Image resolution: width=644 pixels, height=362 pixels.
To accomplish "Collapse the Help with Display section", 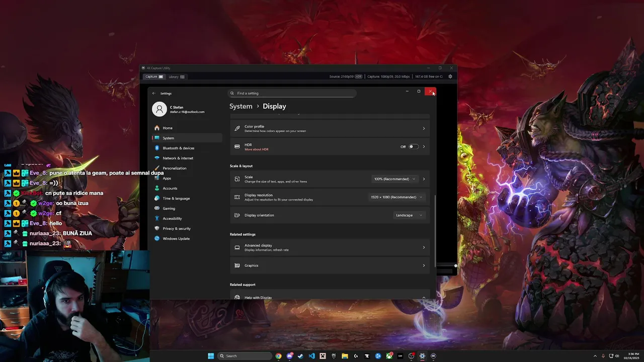I will coord(424,298).
